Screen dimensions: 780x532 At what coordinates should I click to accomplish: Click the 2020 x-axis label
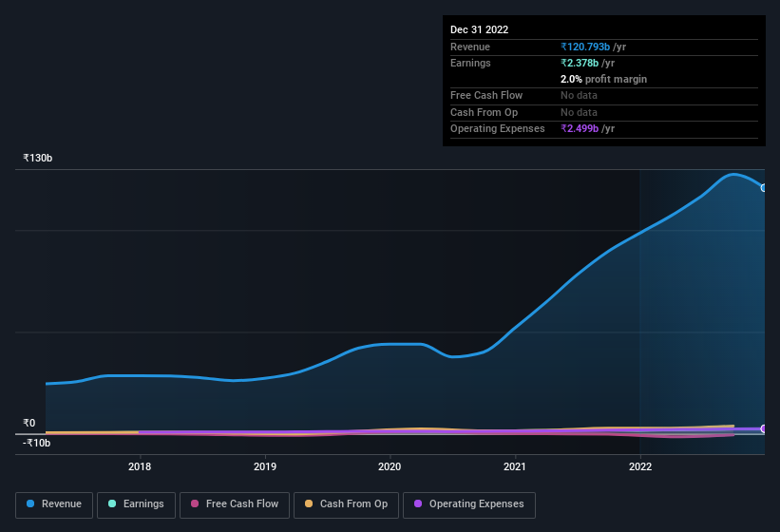pyautogui.click(x=390, y=466)
